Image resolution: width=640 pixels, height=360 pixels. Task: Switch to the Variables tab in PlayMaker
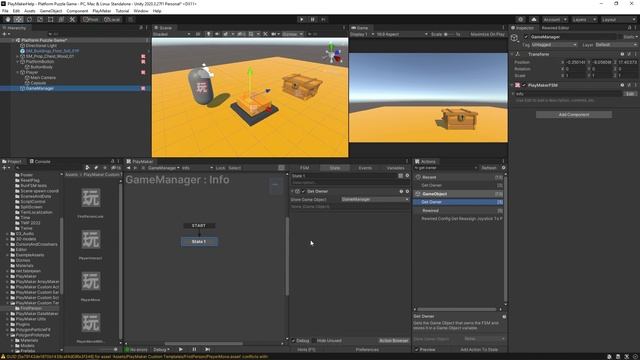coord(395,168)
